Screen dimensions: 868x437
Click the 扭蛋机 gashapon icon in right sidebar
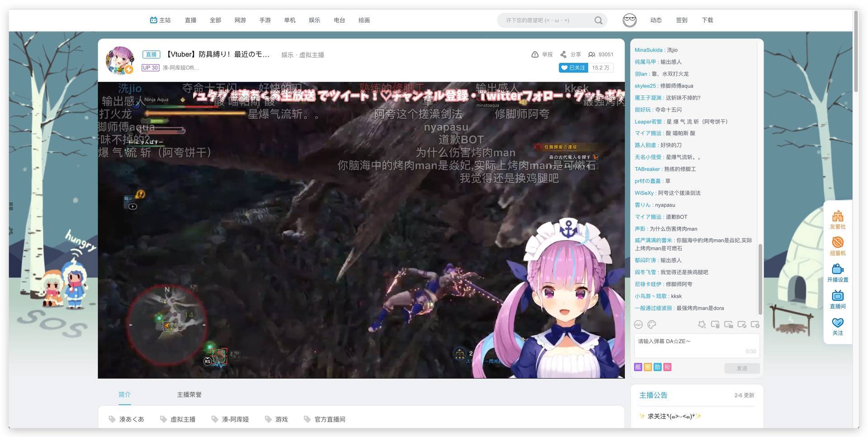[837, 245]
